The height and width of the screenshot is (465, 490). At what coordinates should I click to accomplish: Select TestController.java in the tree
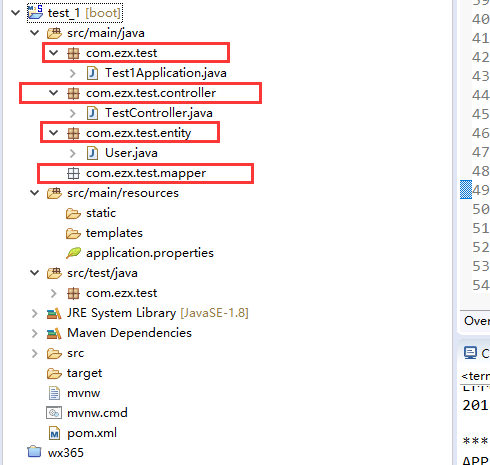click(159, 113)
